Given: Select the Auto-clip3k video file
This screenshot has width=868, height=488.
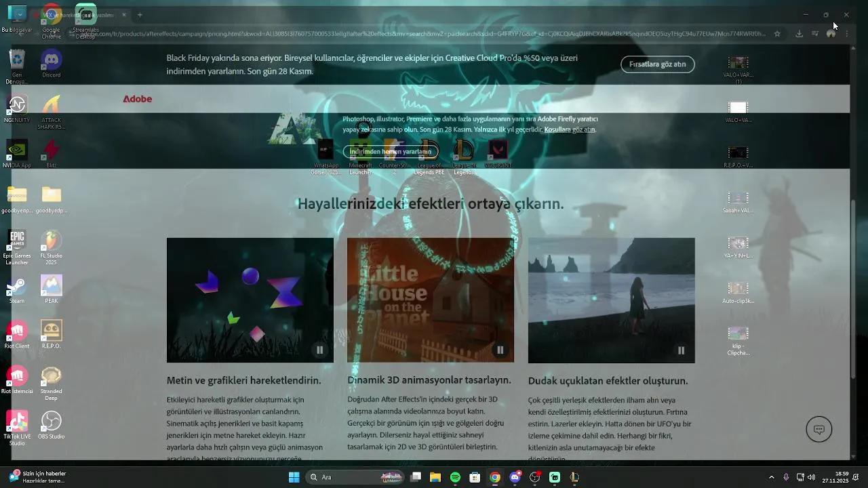Looking at the screenshot, I should (x=738, y=292).
